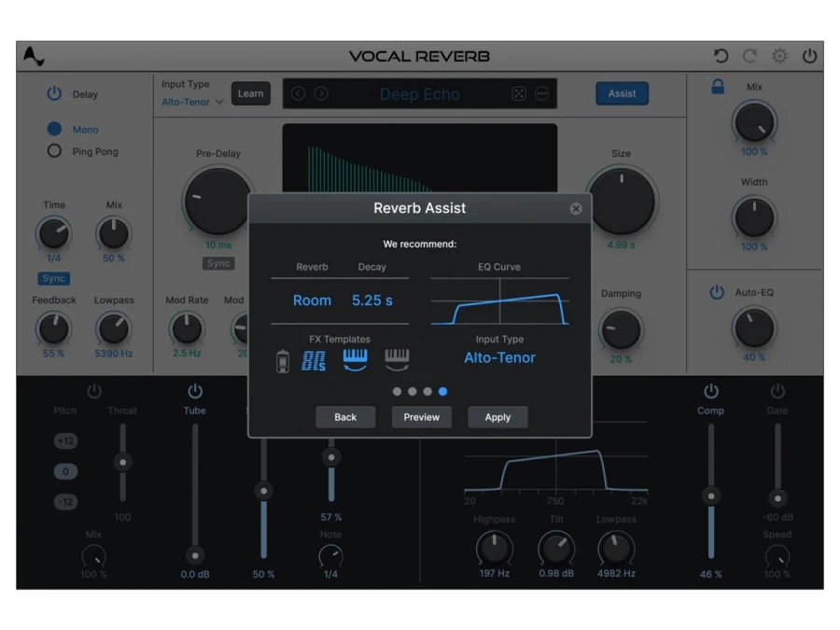Click the Antares logo icon
Image resolution: width=840 pixels, height=630 pixels.
coord(34,56)
